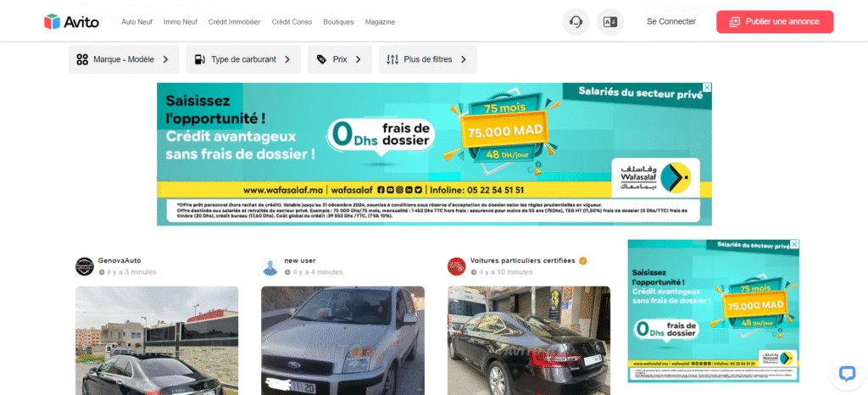The width and height of the screenshot is (868, 395).
Task: Open the sidebar Wafasalaf ad
Action: (x=714, y=310)
